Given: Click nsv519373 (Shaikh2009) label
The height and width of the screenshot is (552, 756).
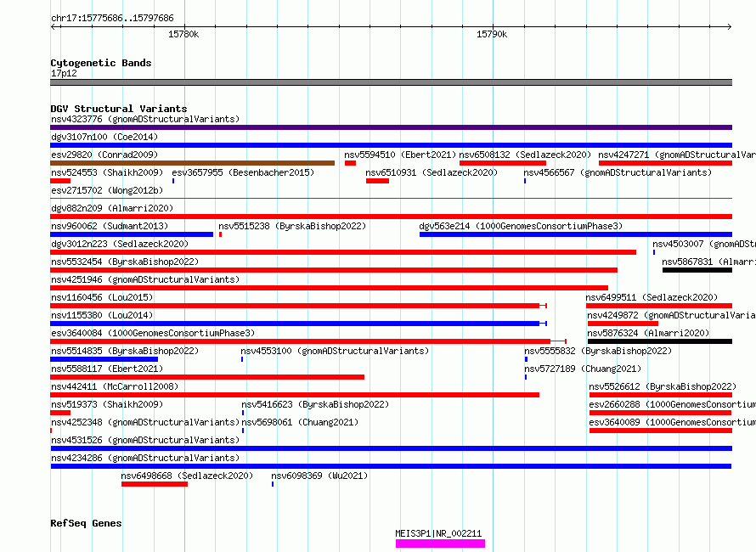Looking at the screenshot, I should click(x=107, y=404).
